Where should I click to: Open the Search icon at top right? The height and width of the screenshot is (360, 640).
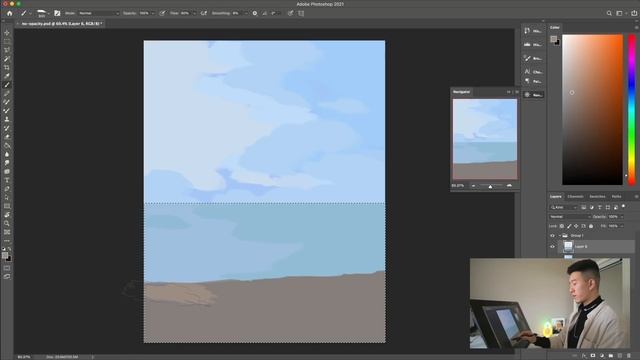click(609, 13)
